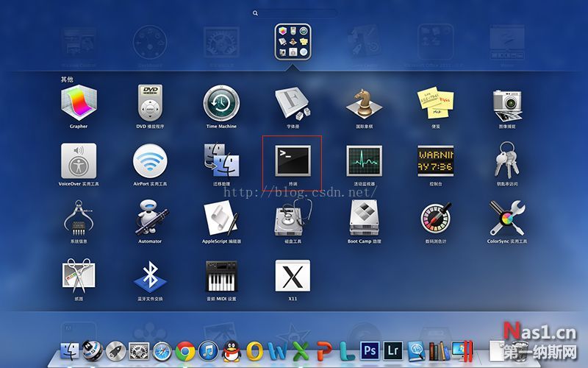Open the Terminal (终端) app
The width and height of the screenshot is (588, 368).
tap(293, 160)
